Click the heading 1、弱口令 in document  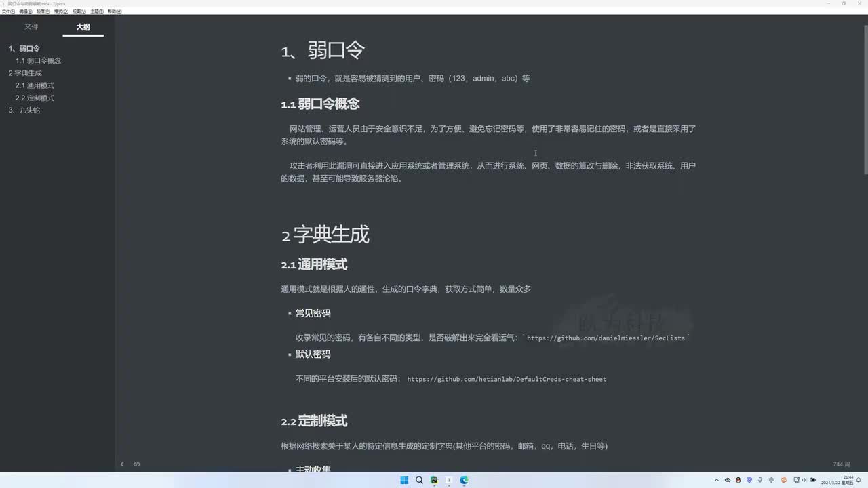click(x=323, y=50)
